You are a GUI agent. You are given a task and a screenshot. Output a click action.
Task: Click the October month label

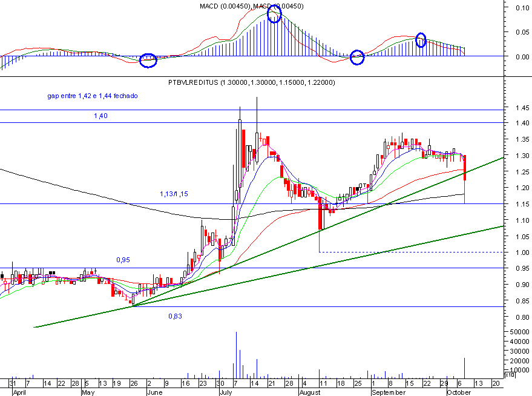pos(459,392)
